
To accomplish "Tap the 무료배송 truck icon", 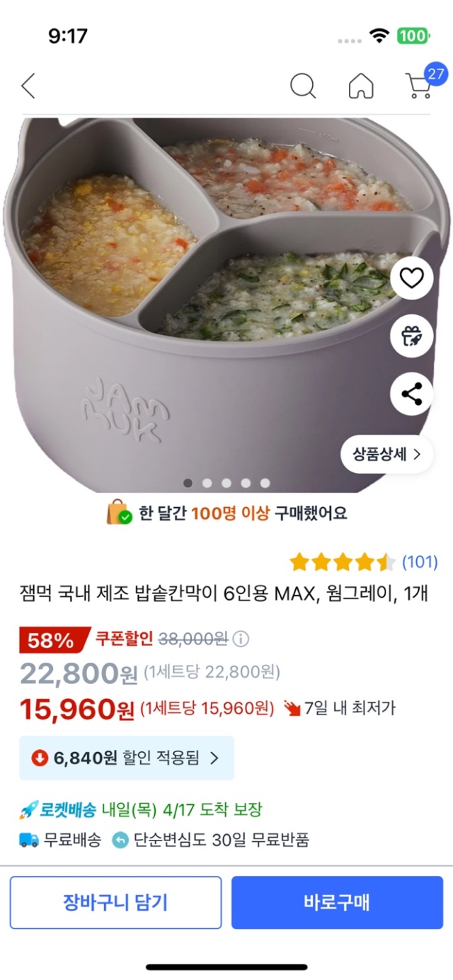I will (x=29, y=841).
